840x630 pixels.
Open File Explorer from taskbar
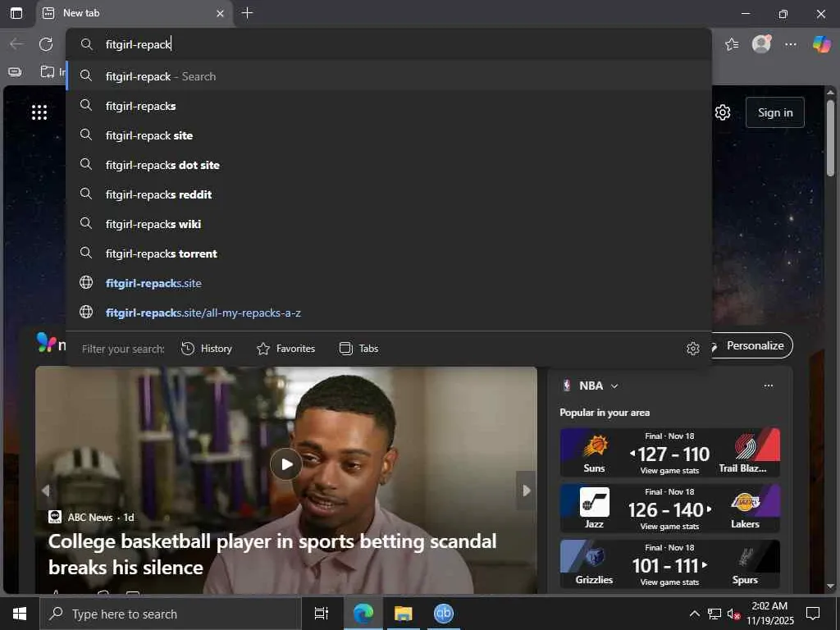pos(404,614)
